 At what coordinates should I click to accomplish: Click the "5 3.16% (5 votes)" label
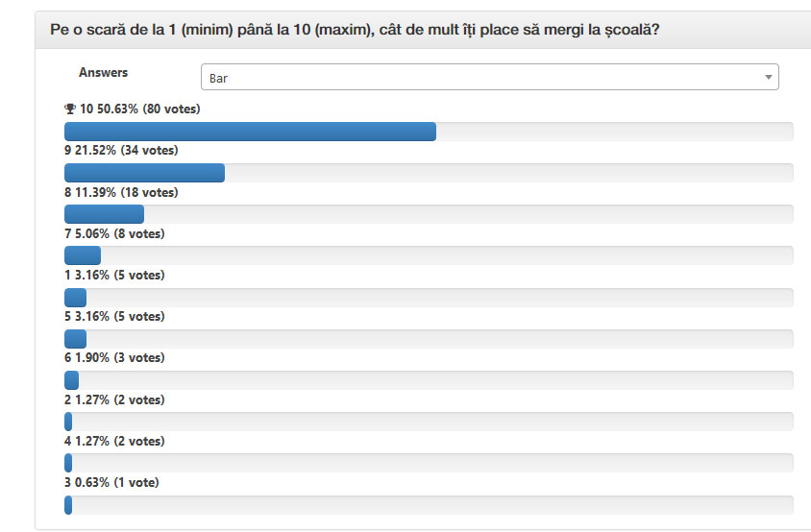[114, 316]
